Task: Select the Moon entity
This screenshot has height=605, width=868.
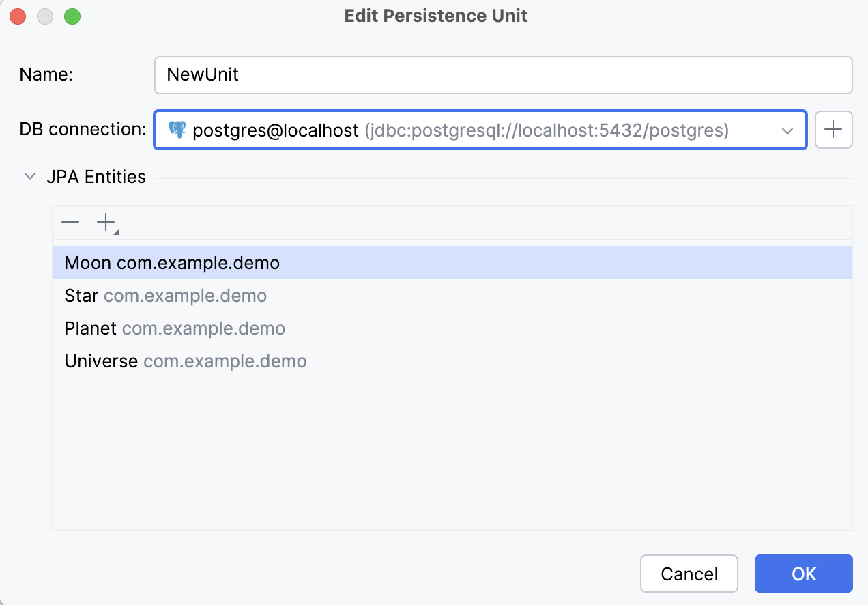Action: pos(172,263)
